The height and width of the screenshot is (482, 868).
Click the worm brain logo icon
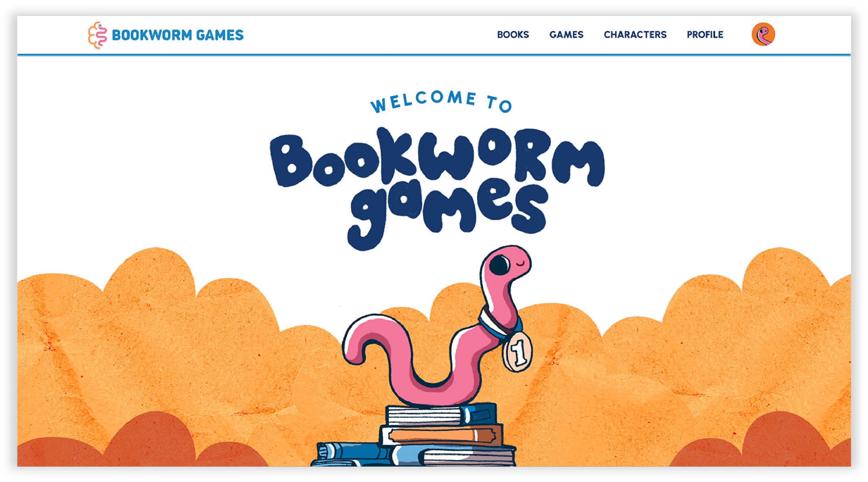97,35
